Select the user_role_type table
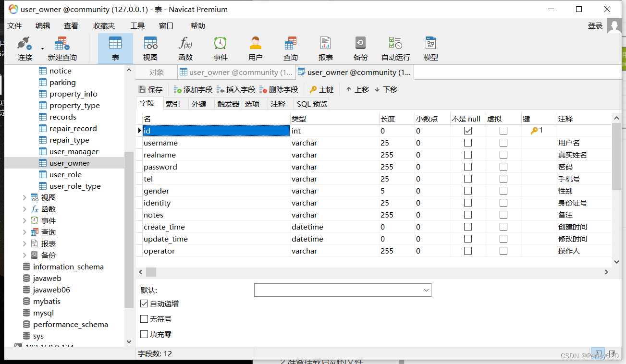The image size is (626, 364). coord(75,186)
